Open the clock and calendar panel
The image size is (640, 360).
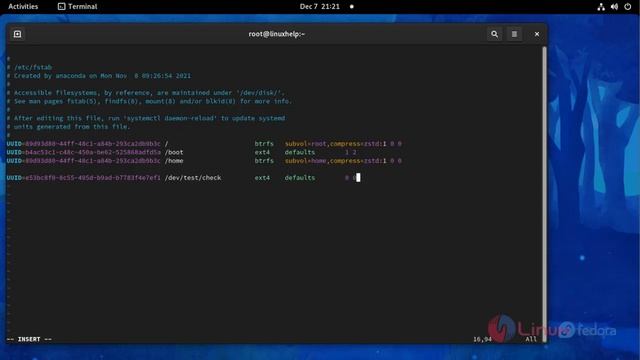[320, 7]
